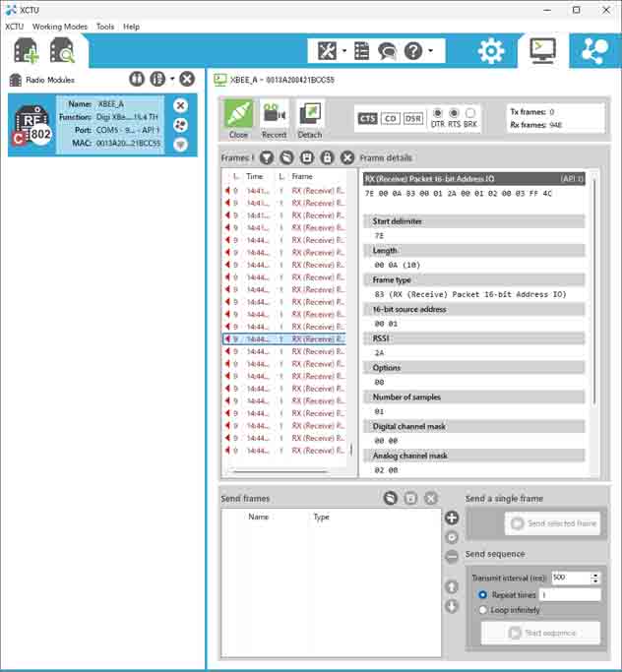The width and height of the screenshot is (622, 672).
Task: Open the Tools wrench-screwdriver icon
Action: 327,51
